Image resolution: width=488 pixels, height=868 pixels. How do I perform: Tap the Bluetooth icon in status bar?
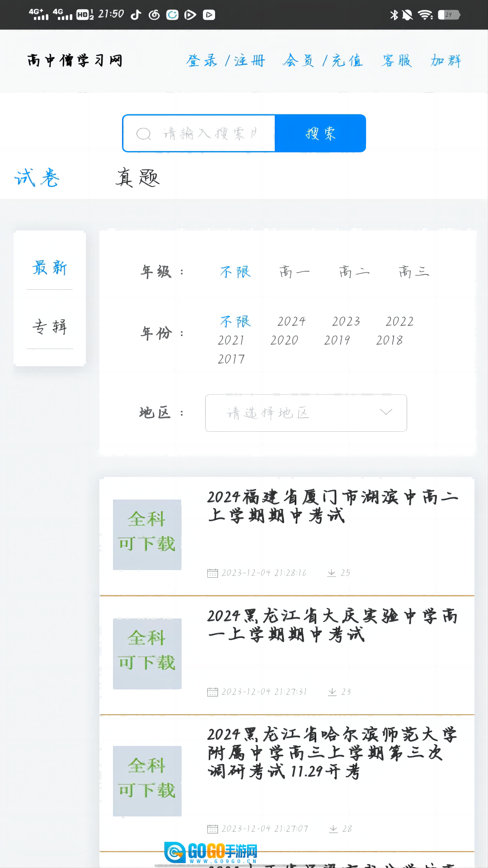tap(394, 15)
